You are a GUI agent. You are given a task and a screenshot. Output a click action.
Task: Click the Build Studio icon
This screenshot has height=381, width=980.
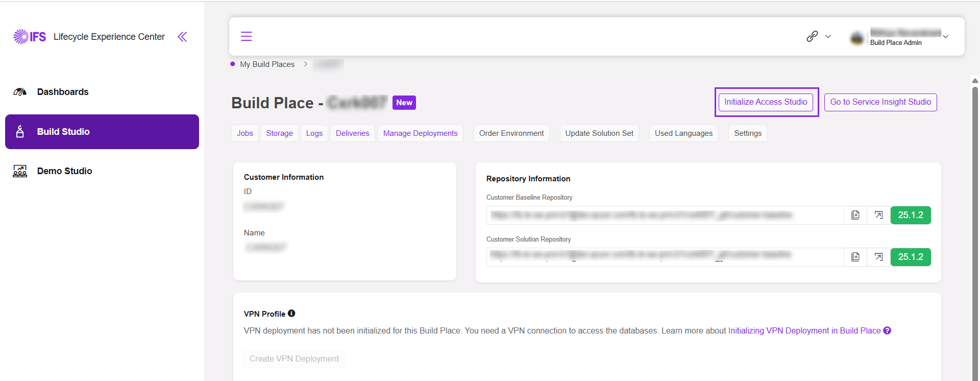point(20,132)
